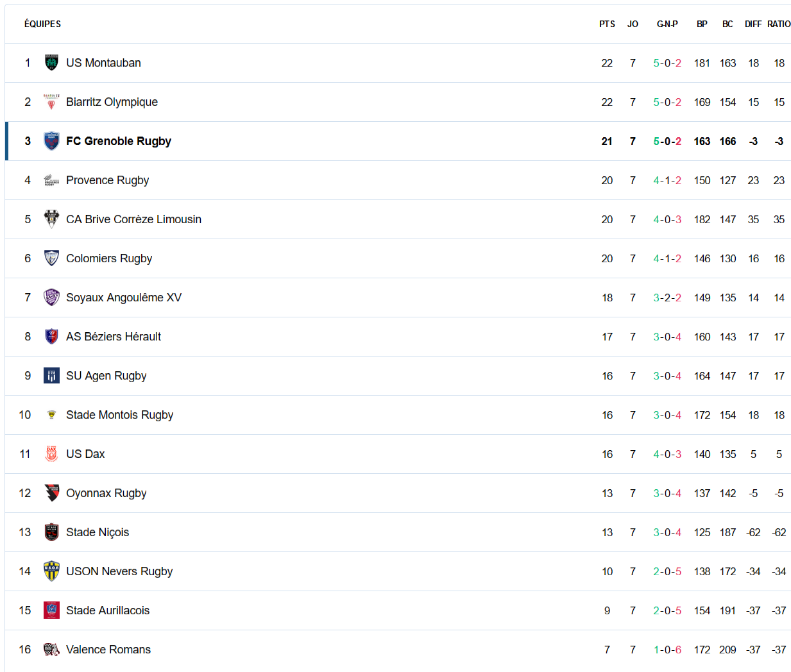Click the USON Nevers Rugby logo
The height and width of the screenshot is (672, 791).
[x=51, y=571]
